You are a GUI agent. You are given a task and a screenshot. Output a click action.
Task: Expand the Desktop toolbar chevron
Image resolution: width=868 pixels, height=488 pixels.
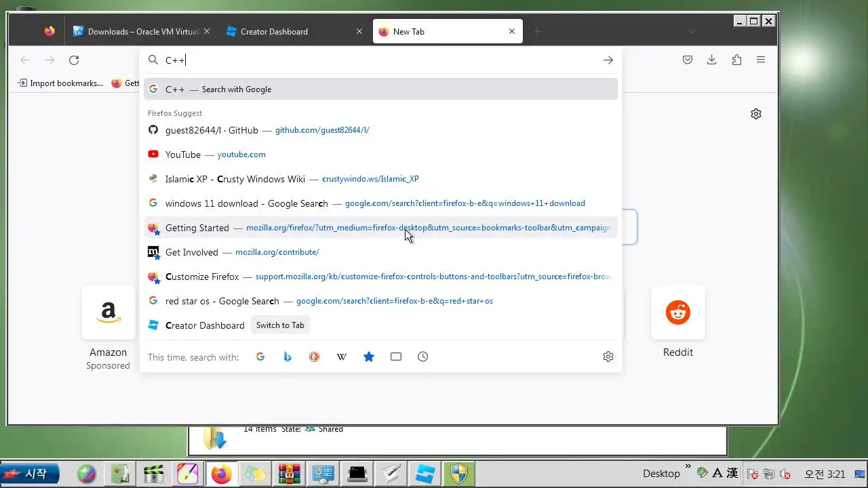tap(688, 466)
